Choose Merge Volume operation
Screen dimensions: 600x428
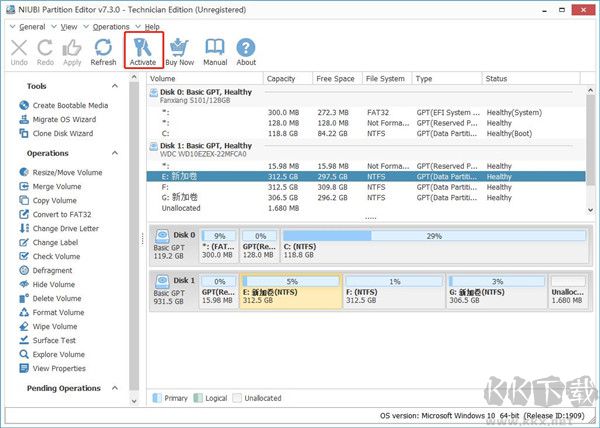[x=50, y=186]
